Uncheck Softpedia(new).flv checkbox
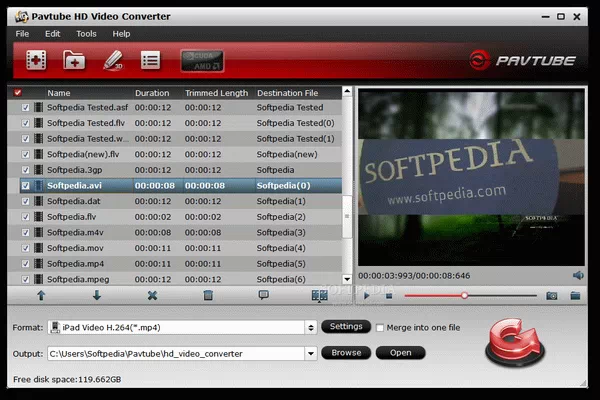The image size is (600, 400). point(25,155)
